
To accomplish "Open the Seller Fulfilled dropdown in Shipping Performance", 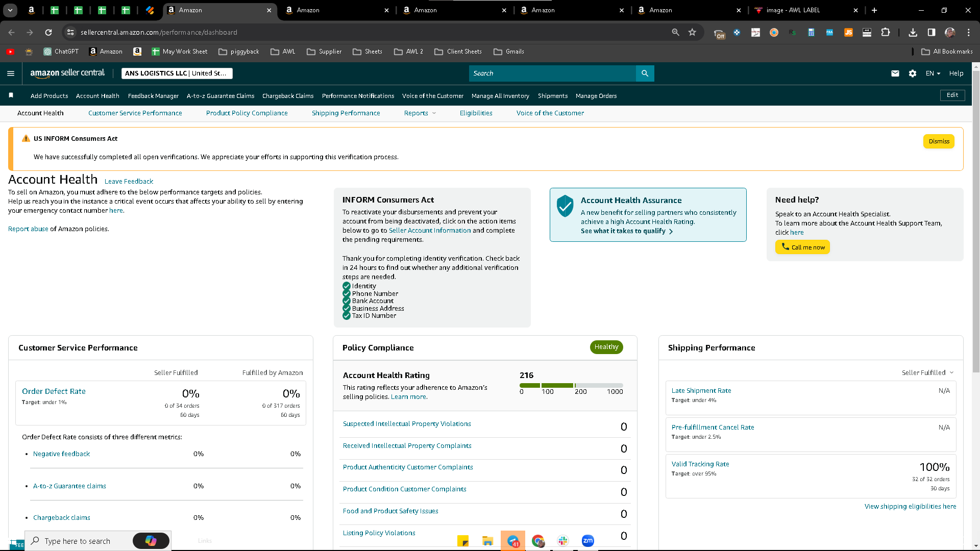I will pyautogui.click(x=927, y=373).
